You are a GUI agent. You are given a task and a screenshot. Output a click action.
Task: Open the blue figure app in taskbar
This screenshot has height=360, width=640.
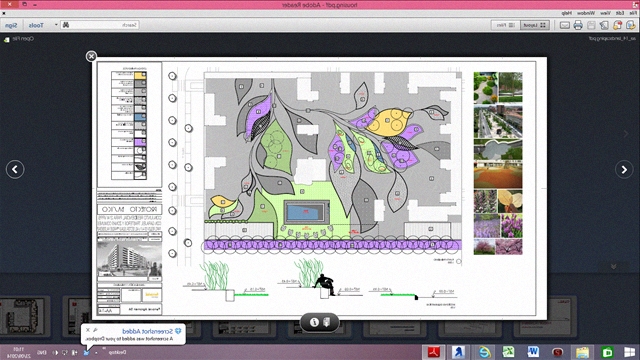point(458,352)
